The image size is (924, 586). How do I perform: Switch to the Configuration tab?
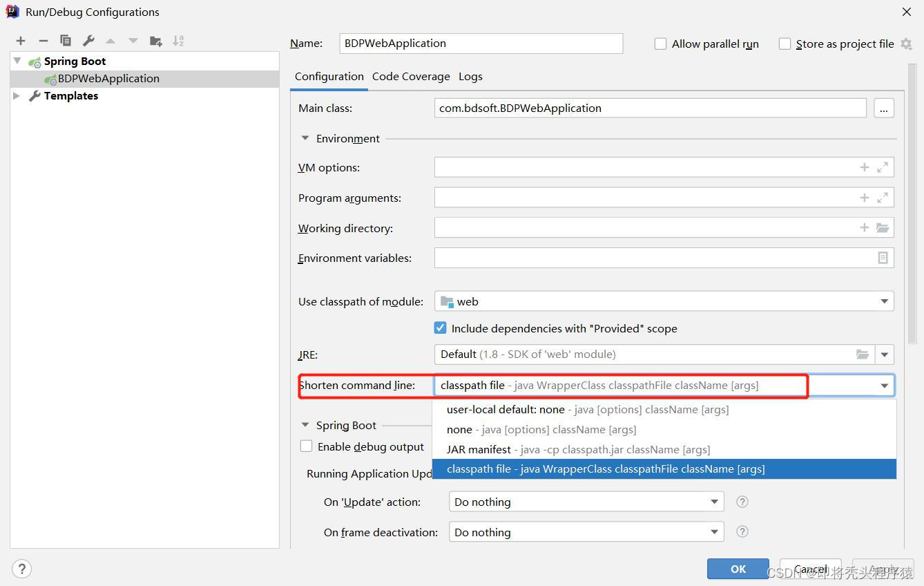tap(329, 77)
